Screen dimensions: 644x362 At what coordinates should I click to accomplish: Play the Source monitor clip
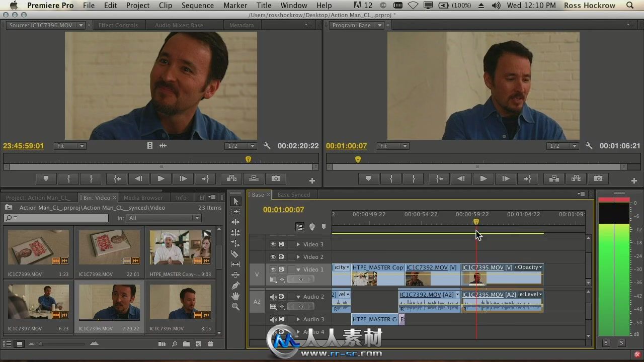click(161, 178)
